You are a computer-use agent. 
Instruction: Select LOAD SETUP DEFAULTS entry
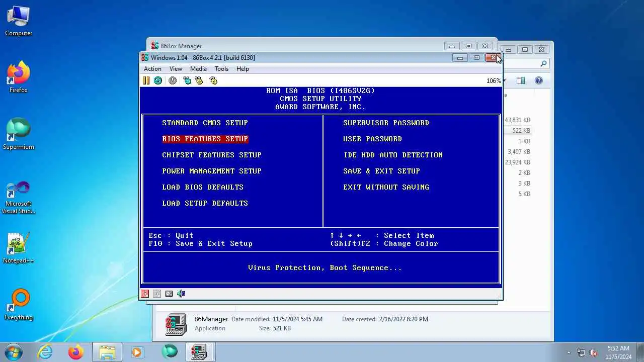tap(205, 203)
